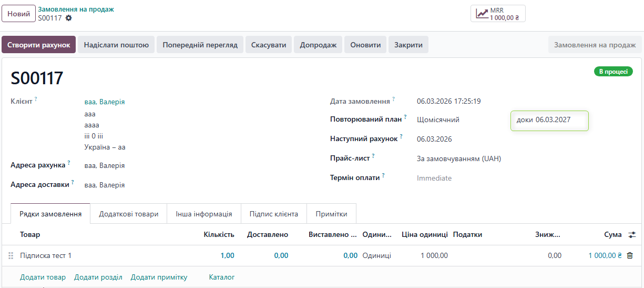Click help mark next to Дата замовлення

(x=393, y=98)
